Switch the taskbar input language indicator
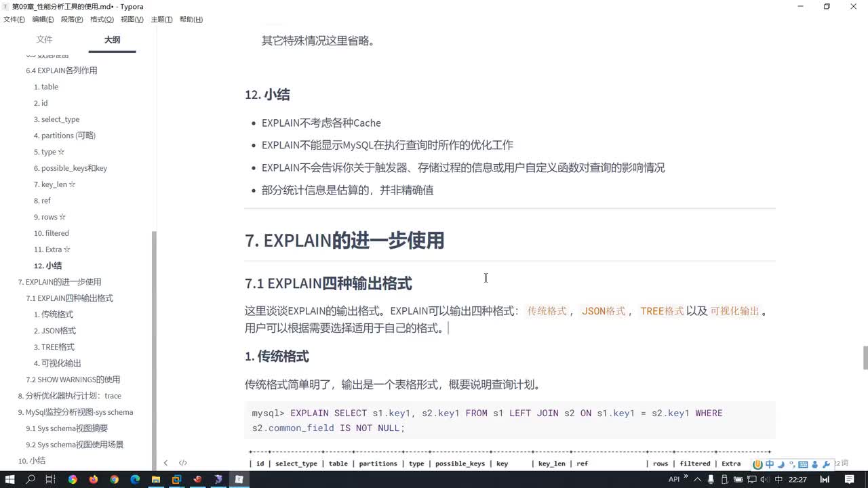This screenshot has height=488, width=868. tap(778, 479)
